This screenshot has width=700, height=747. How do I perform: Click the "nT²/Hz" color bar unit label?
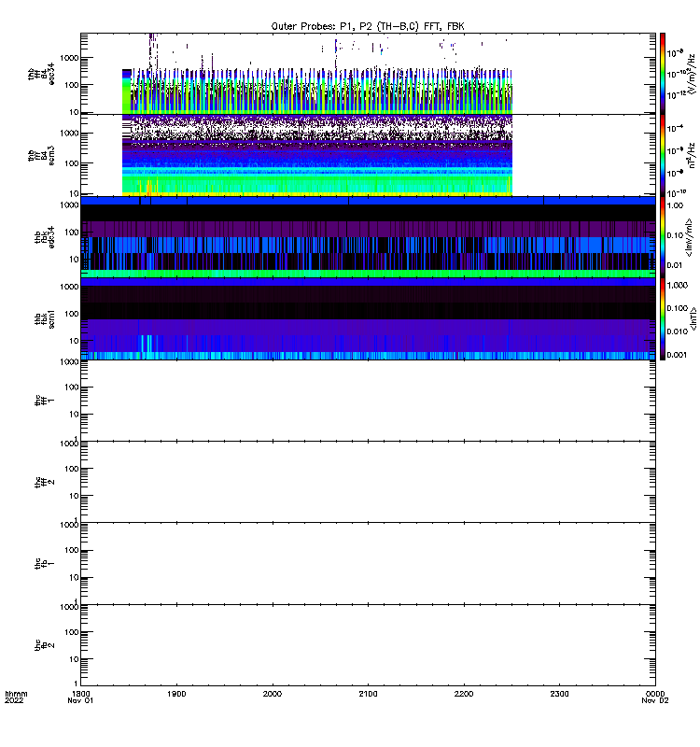(x=691, y=155)
